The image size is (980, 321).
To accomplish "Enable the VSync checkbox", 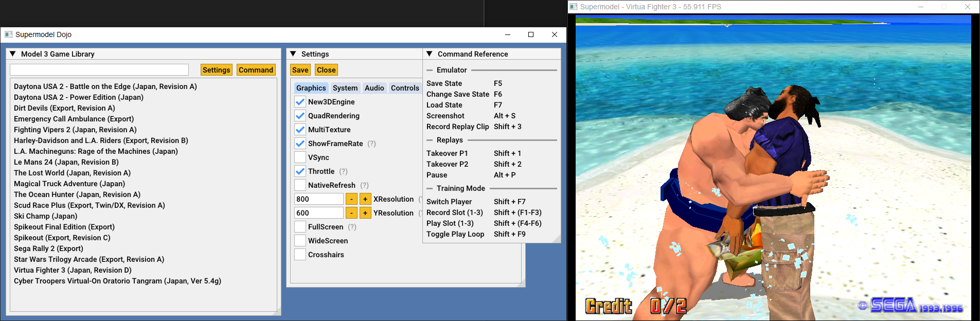I will tap(300, 157).
